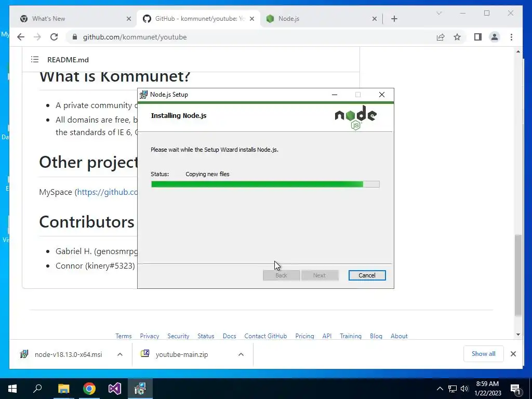This screenshot has height=399, width=532.
Task: Open the Pricing footer link
Action: click(304, 336)
